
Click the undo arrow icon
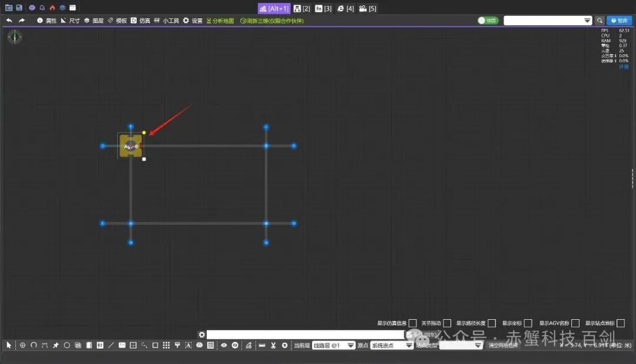9,20
